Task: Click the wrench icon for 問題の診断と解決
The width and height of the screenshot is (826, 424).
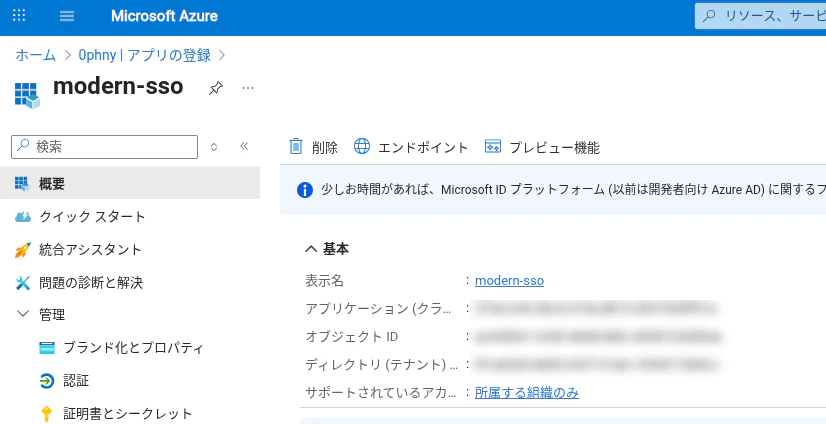Action: pos(23,283)
